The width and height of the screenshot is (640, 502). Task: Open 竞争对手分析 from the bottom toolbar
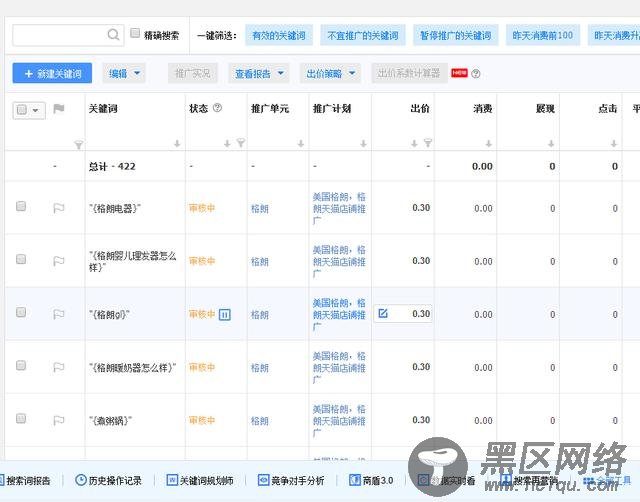click(291, 480)
